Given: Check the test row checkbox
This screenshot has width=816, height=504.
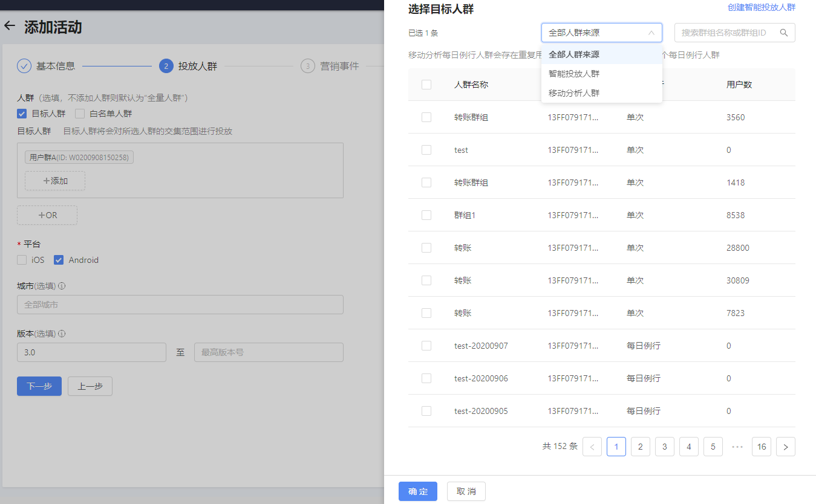Looking at the screenshot, I should (426, 150).
